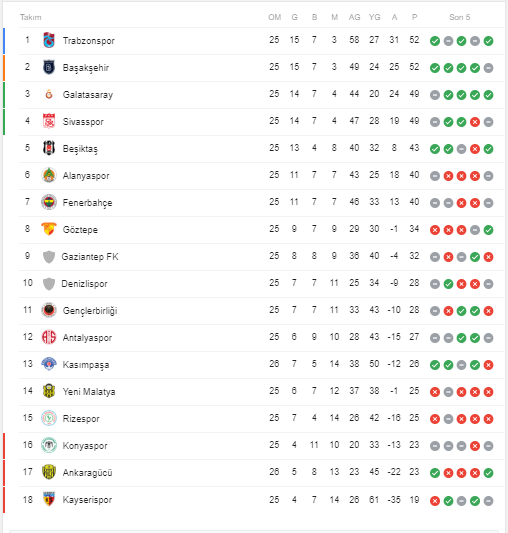Open the Gaziantep FK team link

pos(90,257)
